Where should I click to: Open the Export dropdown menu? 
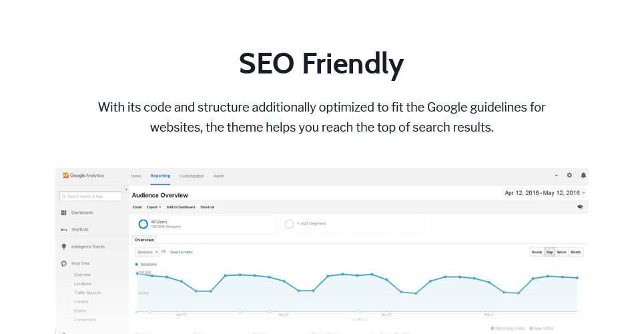click(x=154, y=207)
